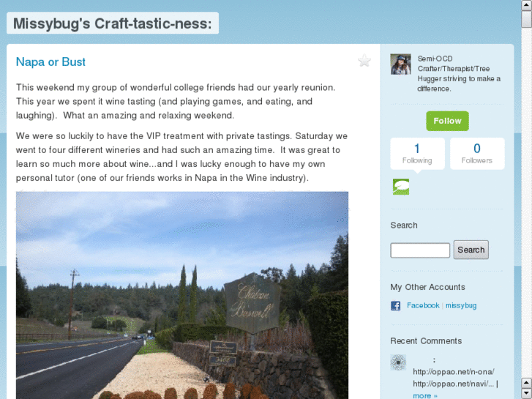Focus the sidebar search text field

(420, 250)
